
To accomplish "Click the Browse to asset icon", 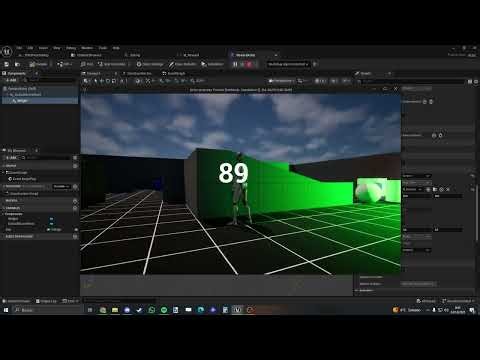I will pyautogui.click(x=17, y=64).
